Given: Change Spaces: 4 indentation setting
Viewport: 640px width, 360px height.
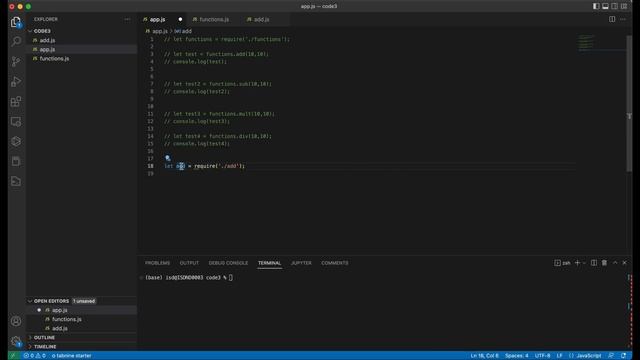Looking at the screenshot, I should [x=516, y=356].
